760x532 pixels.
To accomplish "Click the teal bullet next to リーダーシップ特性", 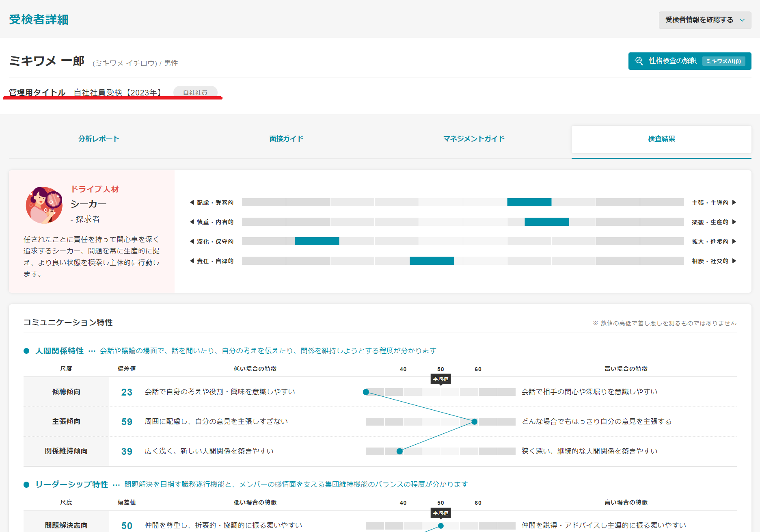I will point(26,484).
